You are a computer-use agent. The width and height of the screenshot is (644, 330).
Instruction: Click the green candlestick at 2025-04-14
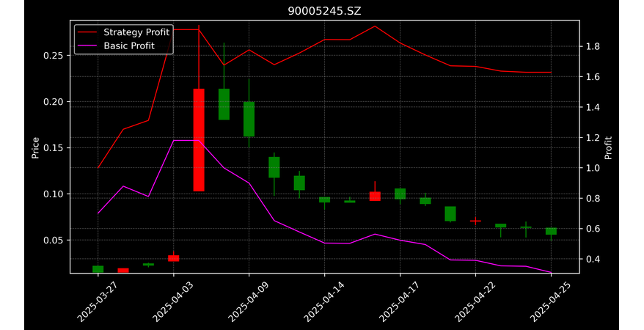324,200
